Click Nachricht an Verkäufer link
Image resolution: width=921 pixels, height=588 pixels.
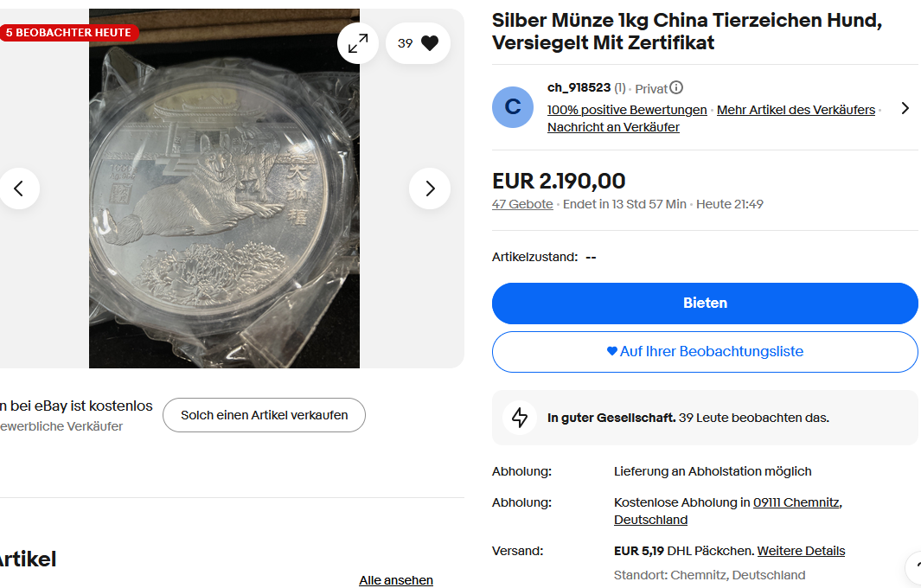[613, 127]
